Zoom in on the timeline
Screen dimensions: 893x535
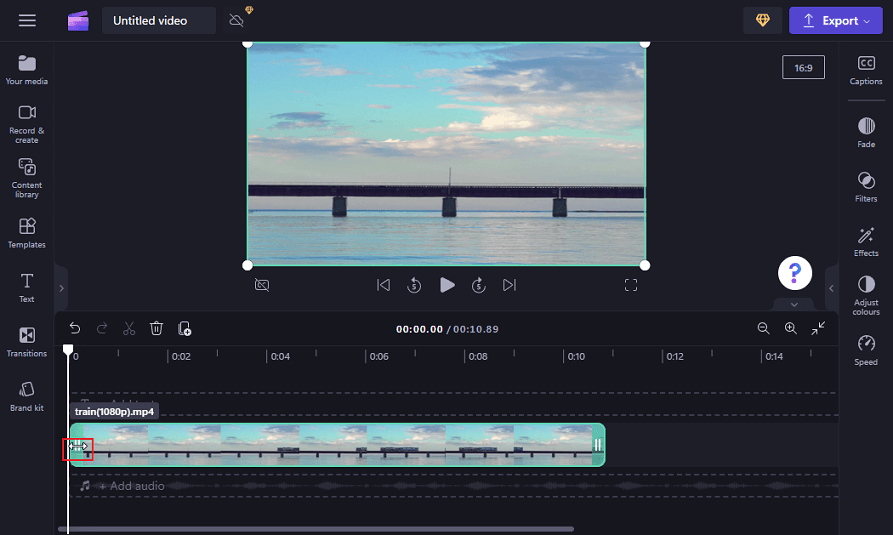790,328
